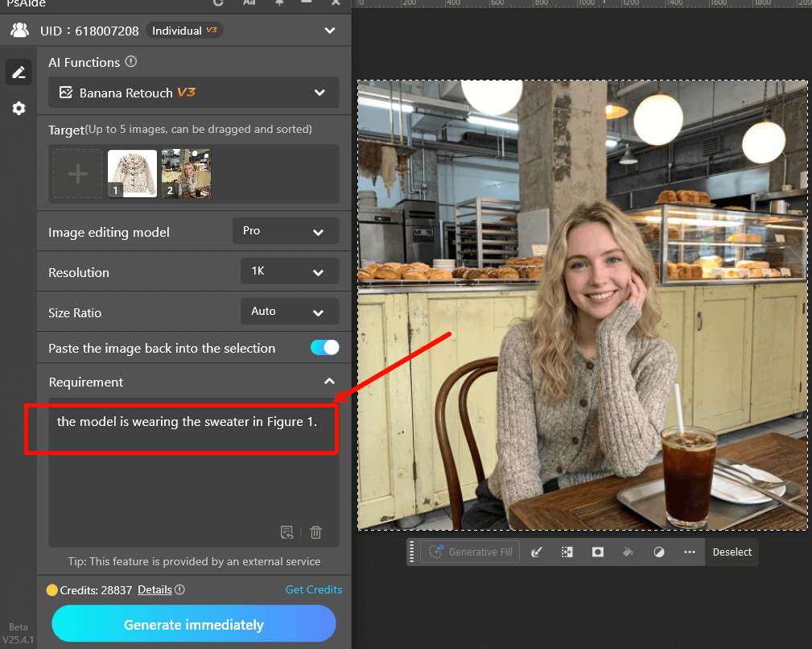Click the mask icon in contextual taskbar
The width and height of the screenshot is (812, 649).
point(597,552)
